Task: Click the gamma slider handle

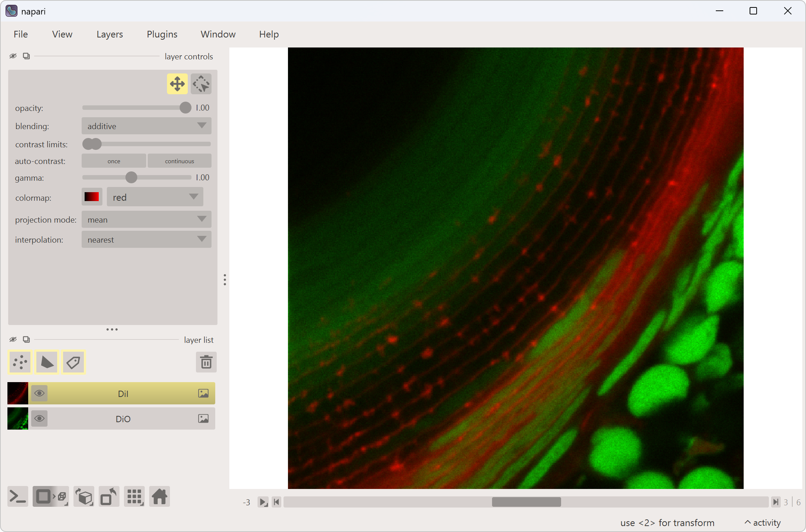Action: point(131,177)
